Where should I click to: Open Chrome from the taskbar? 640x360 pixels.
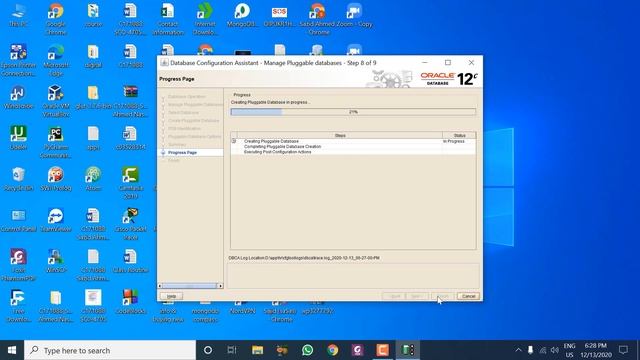[x=332, y=350]
